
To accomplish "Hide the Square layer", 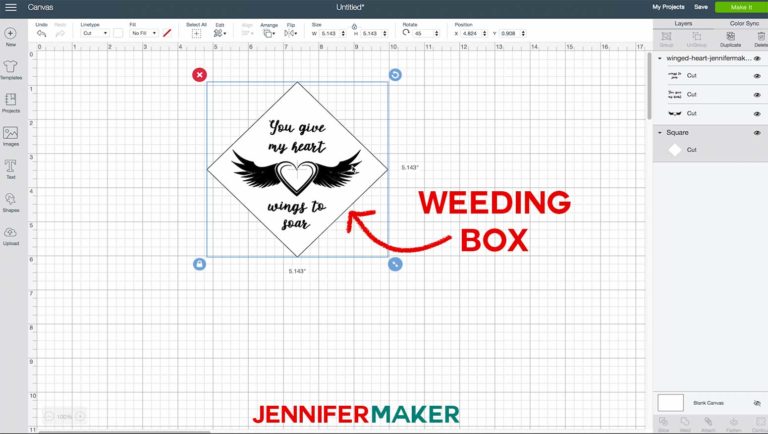I will 757,133.
